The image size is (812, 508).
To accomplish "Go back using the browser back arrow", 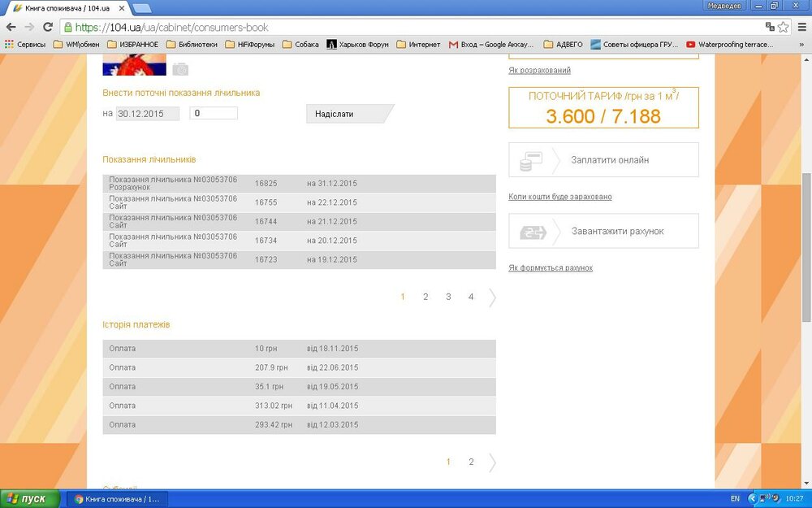I will pos(11,27).
